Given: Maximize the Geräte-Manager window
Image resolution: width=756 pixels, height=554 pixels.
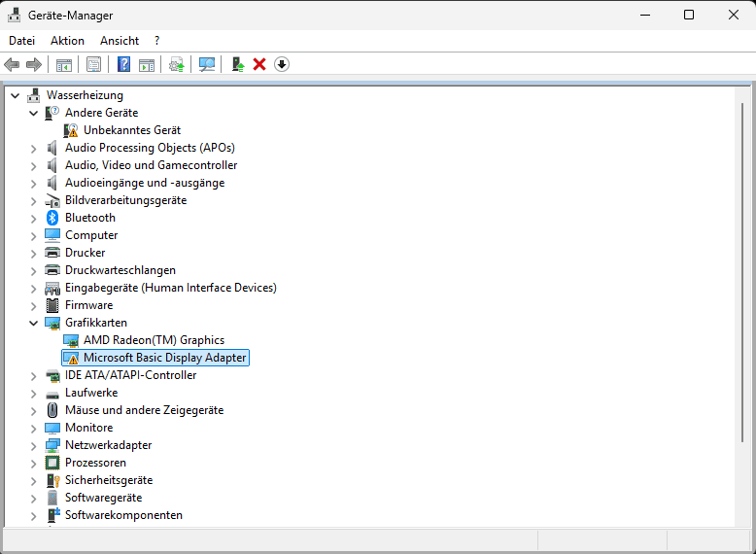Looking at the screenshot, I should [x=689, y=15].
